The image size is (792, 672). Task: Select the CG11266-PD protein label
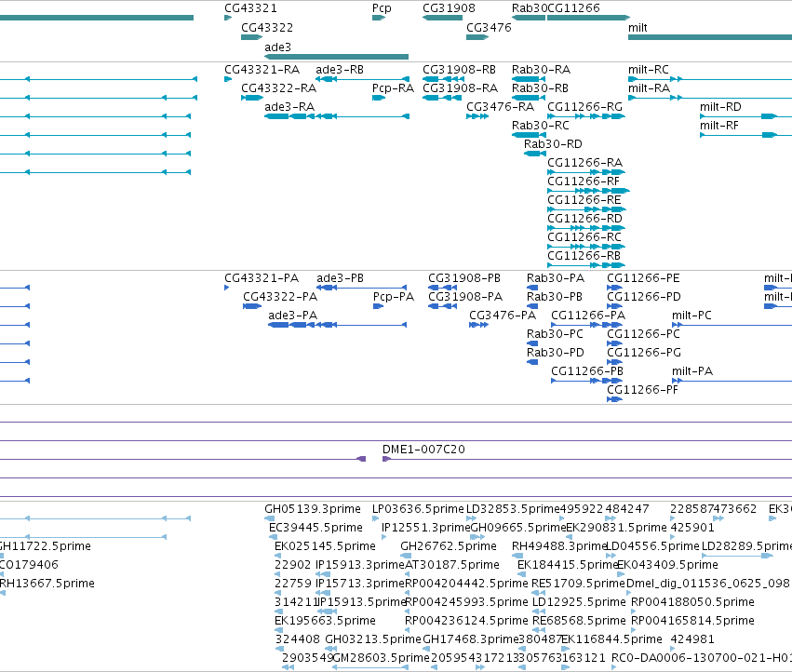click(644, 297)
